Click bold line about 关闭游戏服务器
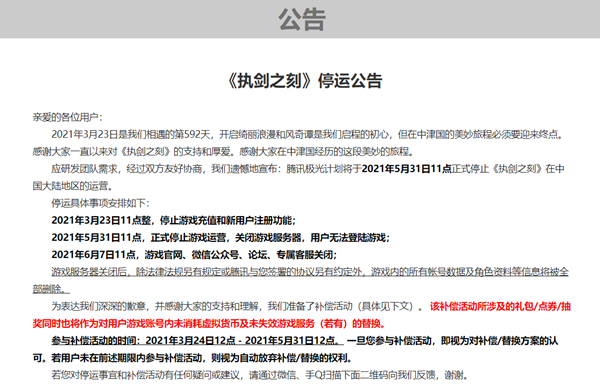 221,238
